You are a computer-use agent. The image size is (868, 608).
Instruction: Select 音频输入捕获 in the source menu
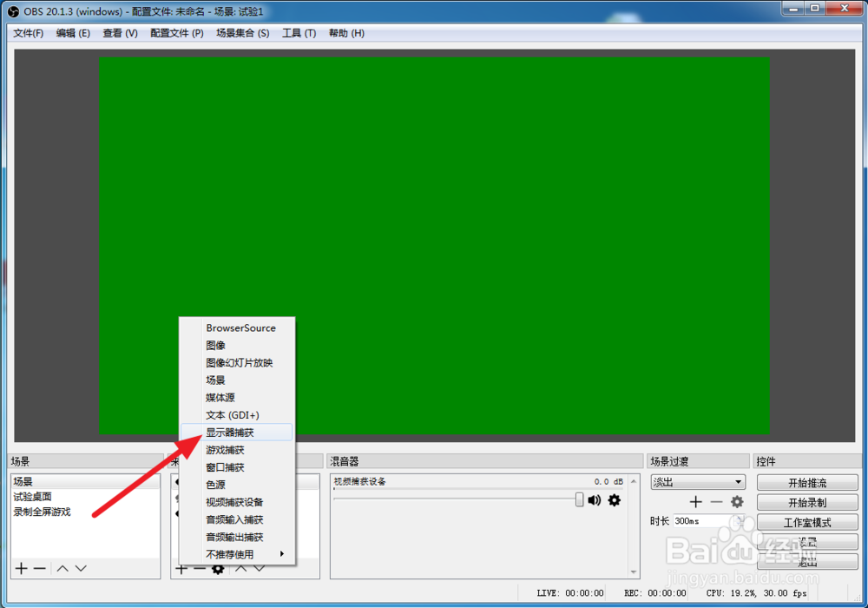[237, 519]
